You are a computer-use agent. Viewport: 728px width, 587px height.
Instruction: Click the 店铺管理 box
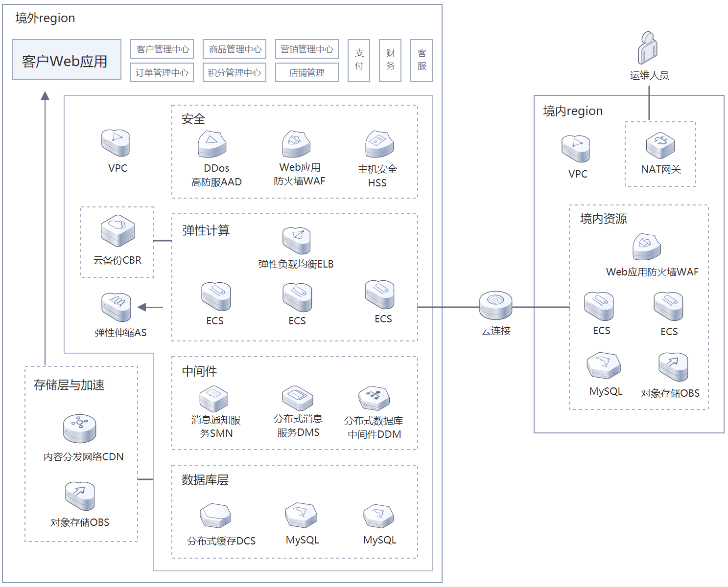(x=307, y=72)
